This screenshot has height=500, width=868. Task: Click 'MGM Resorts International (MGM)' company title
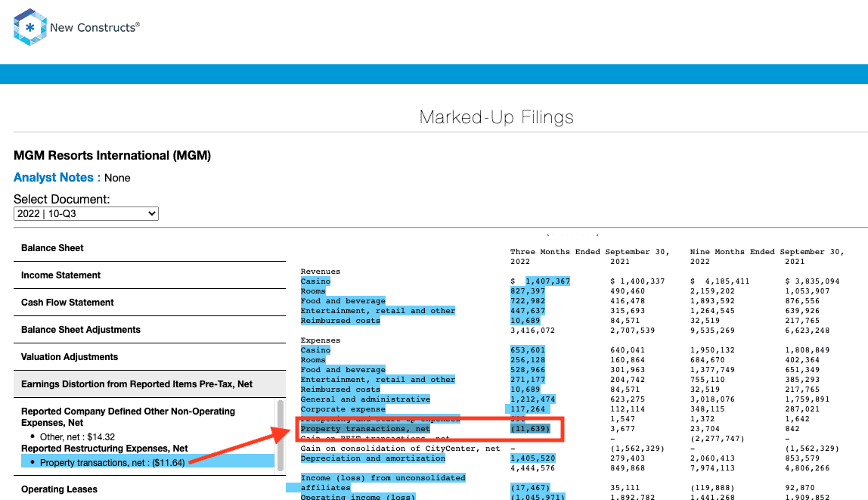[x=113, y=156]
